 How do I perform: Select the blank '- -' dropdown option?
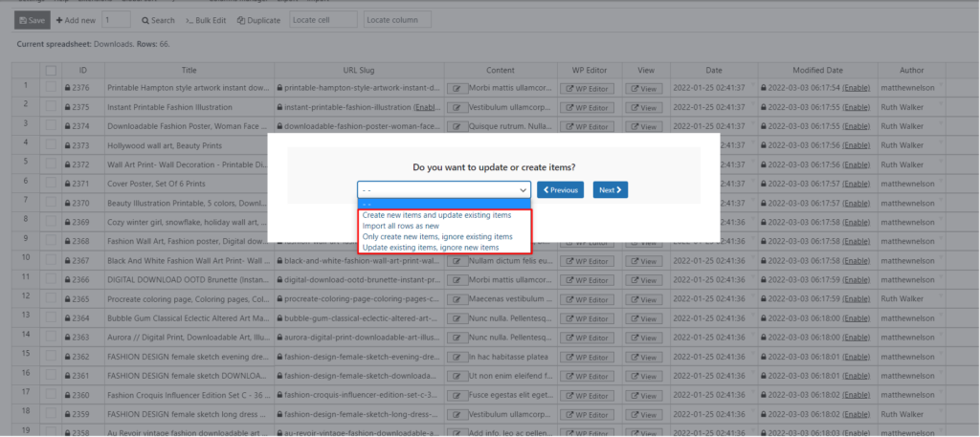point(444,204)
